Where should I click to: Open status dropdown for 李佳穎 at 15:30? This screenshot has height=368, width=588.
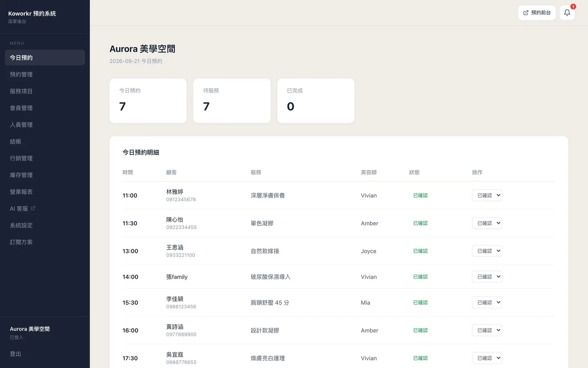[x=487, y=302]
